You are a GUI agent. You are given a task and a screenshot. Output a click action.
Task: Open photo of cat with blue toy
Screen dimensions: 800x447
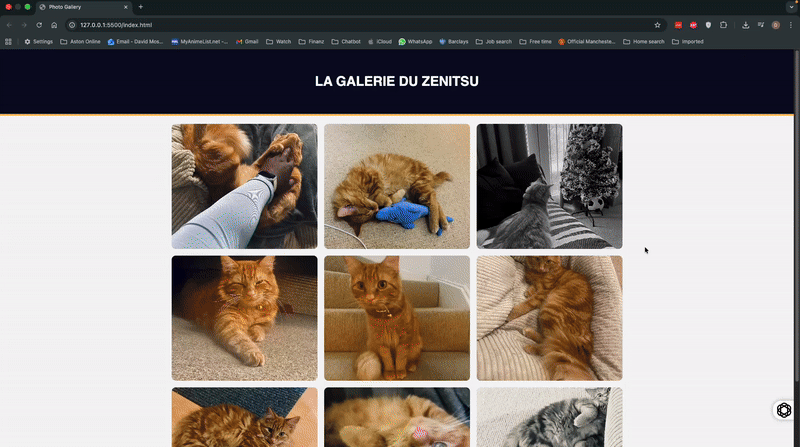pos(397,186)
